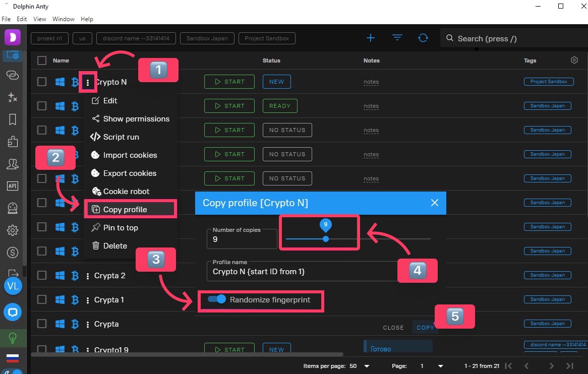Screen dimensions: 588x374
Task: Open the support chat bubble icon
Action: 13,312
